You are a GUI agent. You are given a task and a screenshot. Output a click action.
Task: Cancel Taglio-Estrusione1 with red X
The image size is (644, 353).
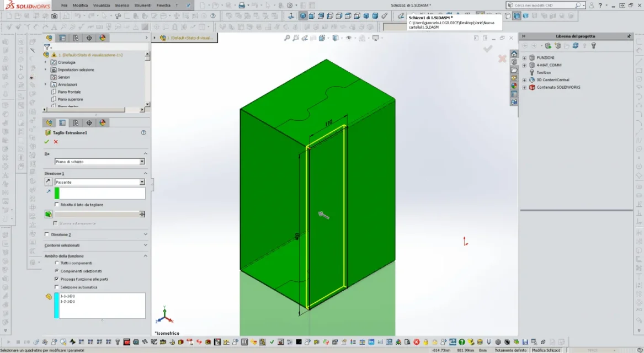click(x=56, y=142)
